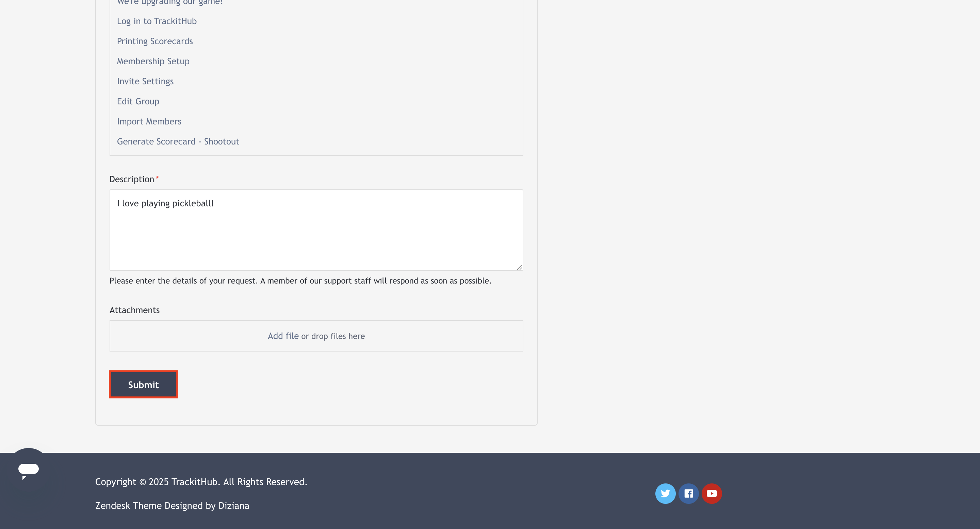Open the chat widget bubble icon

29,471
